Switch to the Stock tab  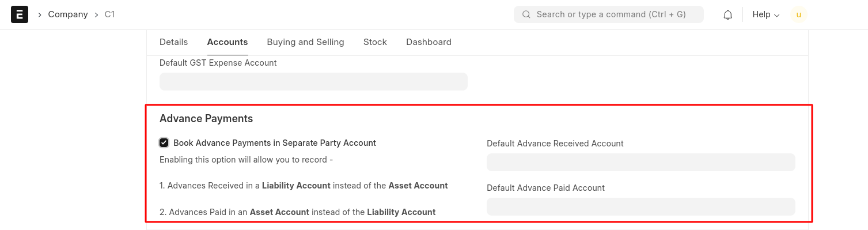point(375,42)
